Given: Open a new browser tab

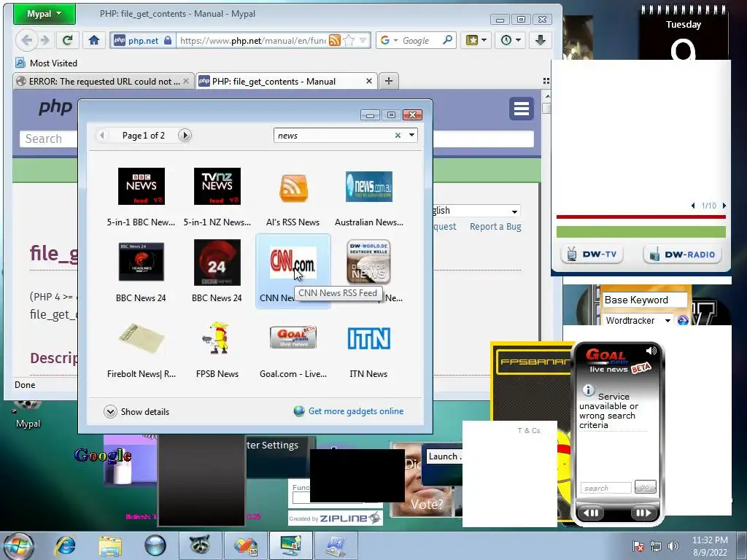Looking at the screenshot, I should pos(389,81).
